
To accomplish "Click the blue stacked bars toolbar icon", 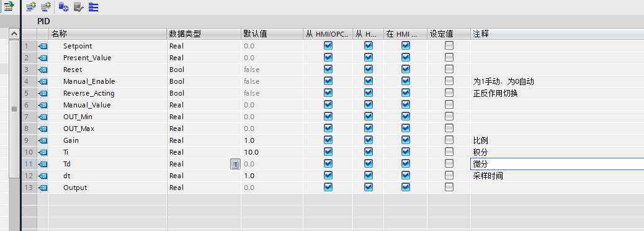I will (93, 7).
